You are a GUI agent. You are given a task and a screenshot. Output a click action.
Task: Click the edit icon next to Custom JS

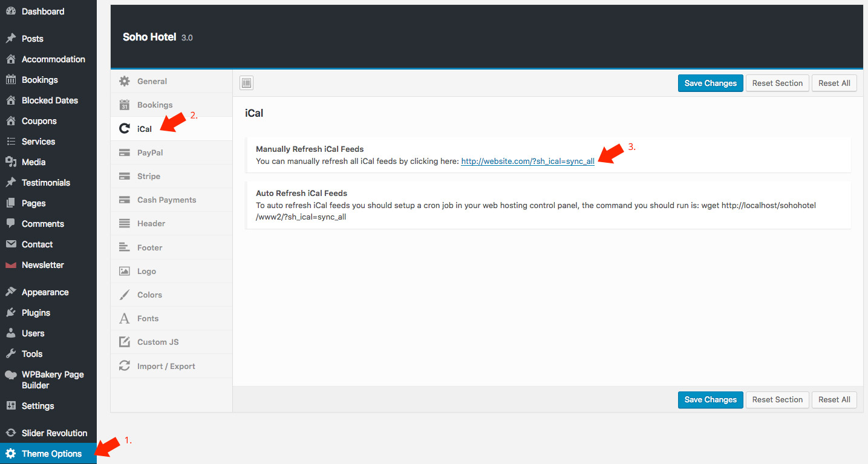pyautogui.click(x=125, y=342)
